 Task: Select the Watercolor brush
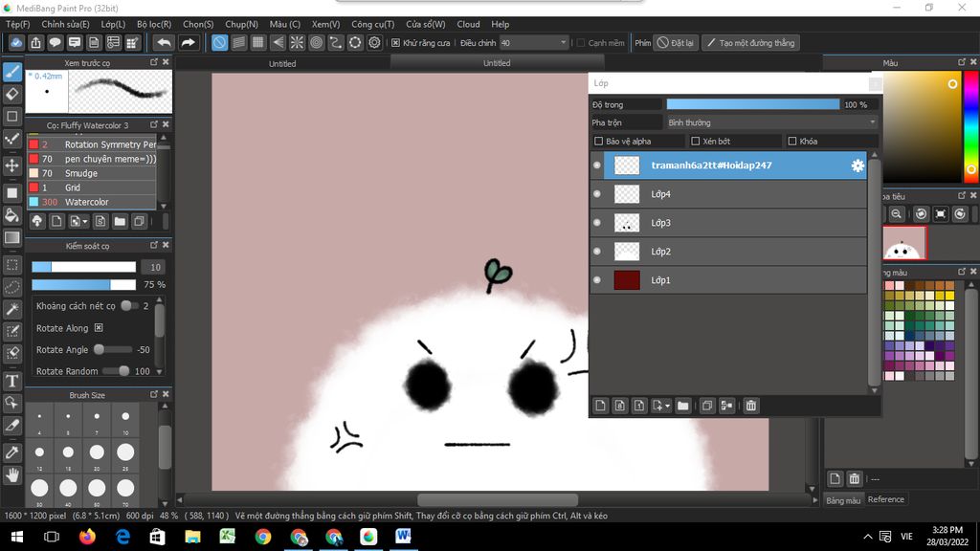pyautogui.click(x=92, y=202)
